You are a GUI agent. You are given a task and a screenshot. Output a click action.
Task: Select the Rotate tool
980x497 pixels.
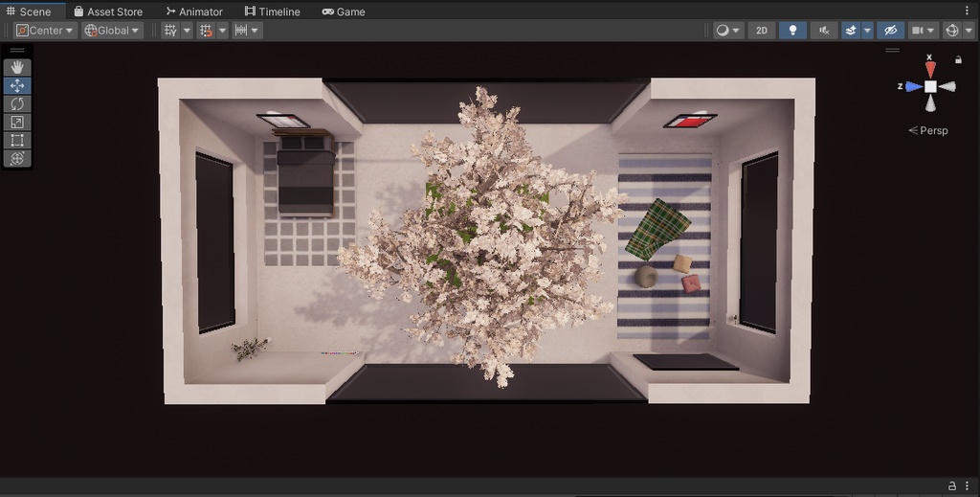(17, 103)
